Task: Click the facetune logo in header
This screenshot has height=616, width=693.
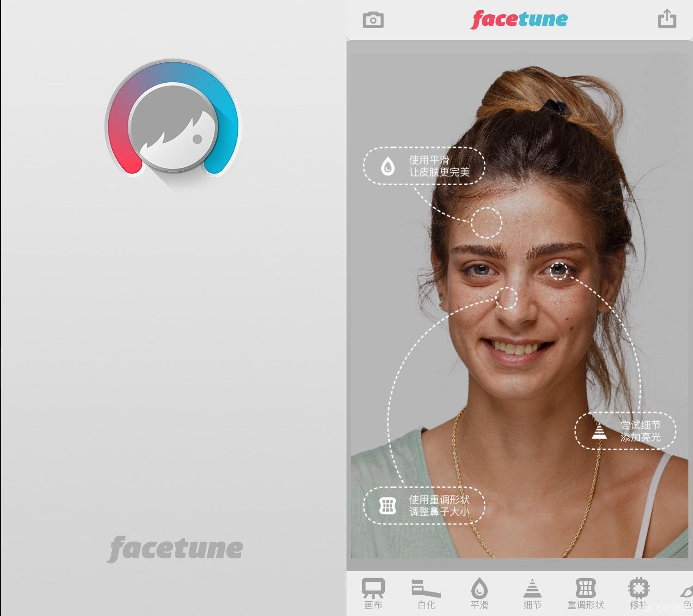Action: pos(519,19)
